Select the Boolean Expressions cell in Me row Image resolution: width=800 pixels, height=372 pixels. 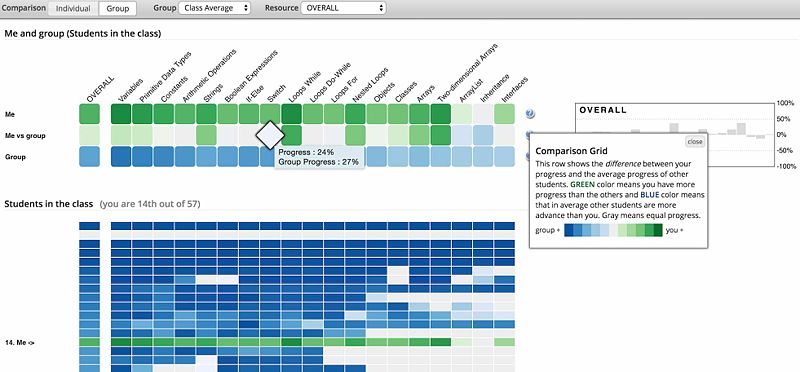tap(228, 114)
